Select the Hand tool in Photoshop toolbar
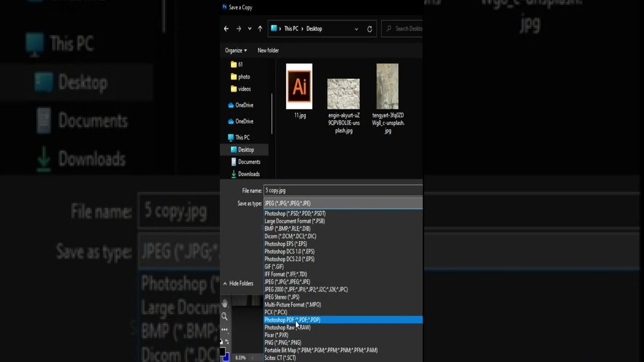 (x=224, y=303)
